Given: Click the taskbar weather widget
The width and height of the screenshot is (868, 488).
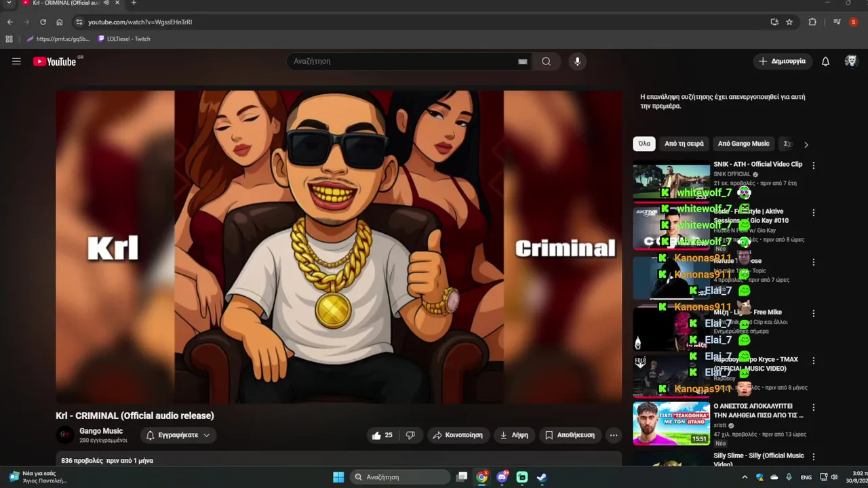Looking at the screenshot, I should (37, 477).
